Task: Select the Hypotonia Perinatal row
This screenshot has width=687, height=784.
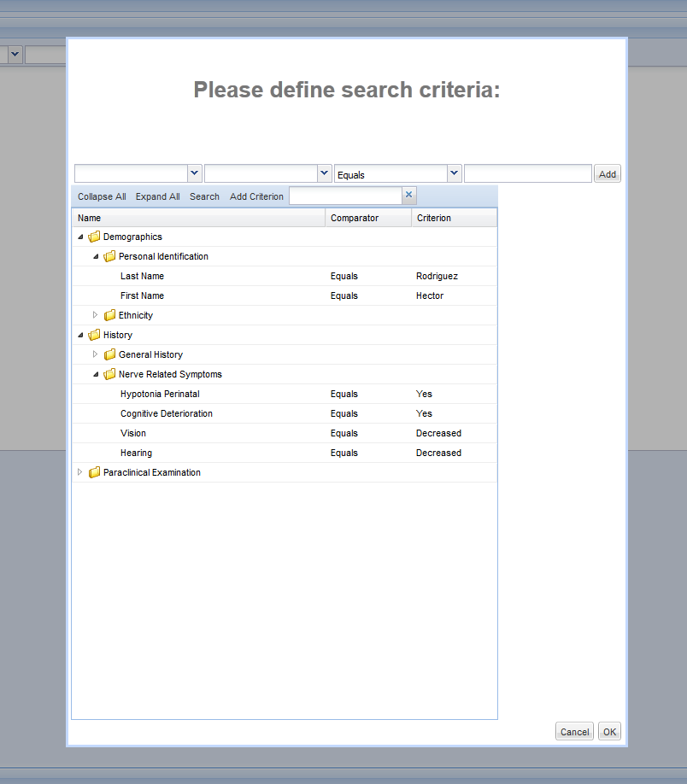Action: click(x=285, y=394)
